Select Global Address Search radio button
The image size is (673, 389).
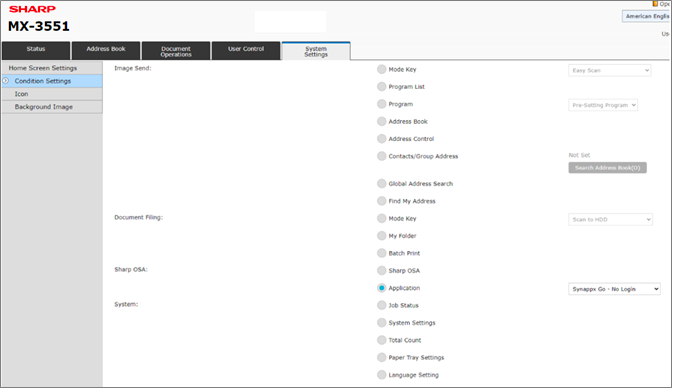(x=382, y=184)
